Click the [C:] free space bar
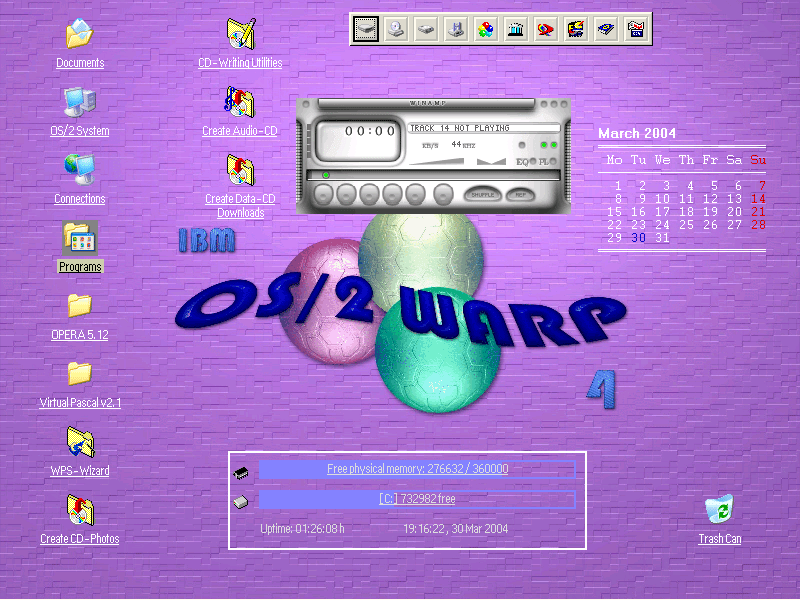 pyautogui.click(x=417, y=499)
